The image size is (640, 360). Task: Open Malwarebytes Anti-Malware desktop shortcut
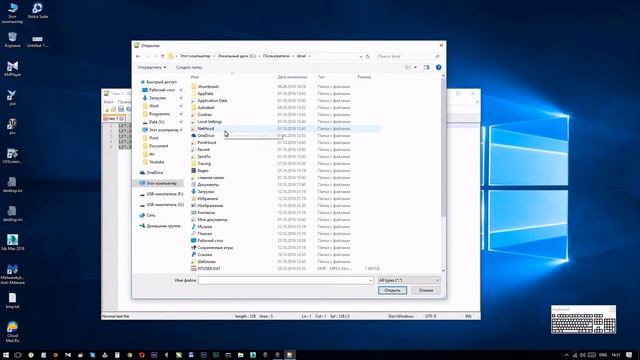point(12,274)
